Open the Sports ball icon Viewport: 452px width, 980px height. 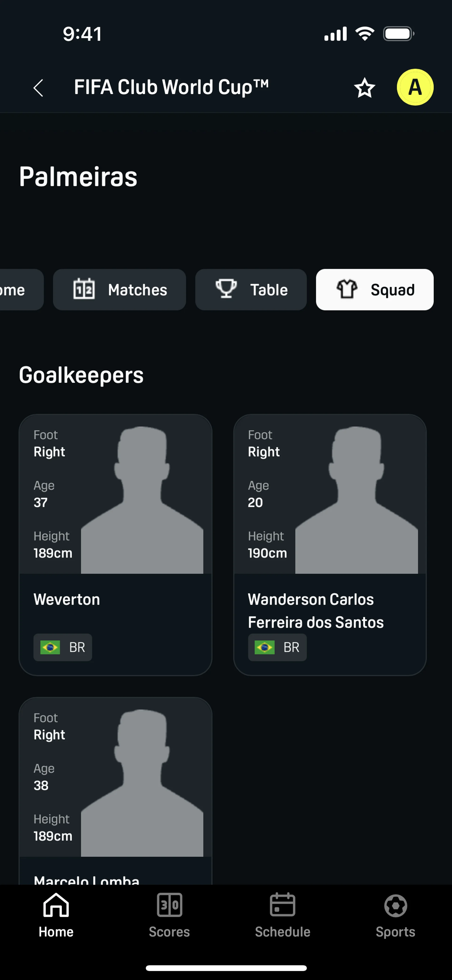click(x=395, y=905)
